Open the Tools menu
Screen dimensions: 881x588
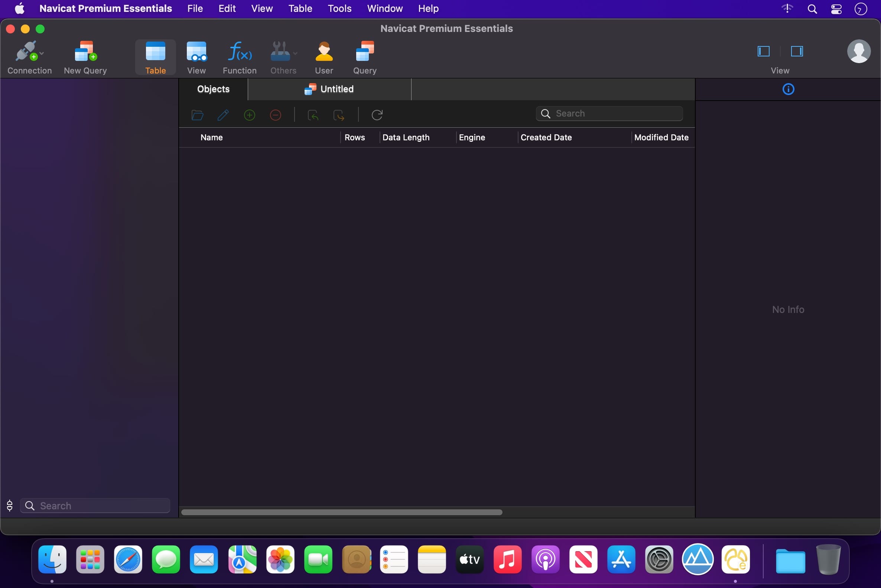(339, 8)
